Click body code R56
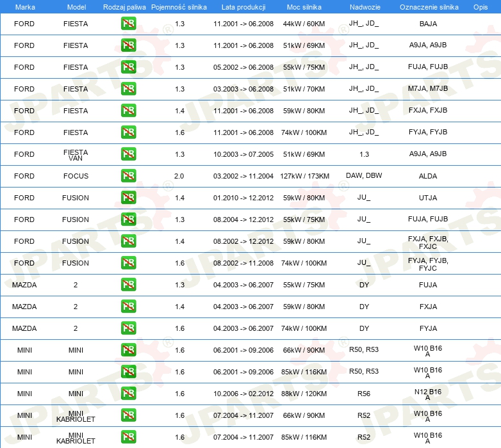Screen dimensions: 501x448 [x=364, y=394]
